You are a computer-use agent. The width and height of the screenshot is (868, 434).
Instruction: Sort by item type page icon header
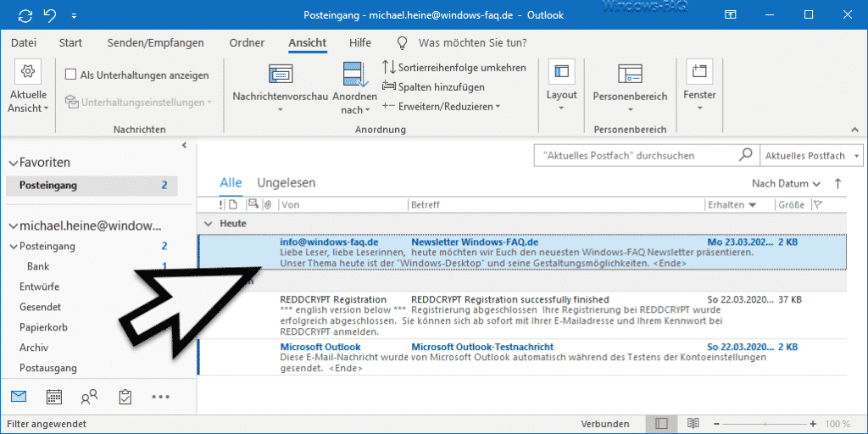point(233,205)
